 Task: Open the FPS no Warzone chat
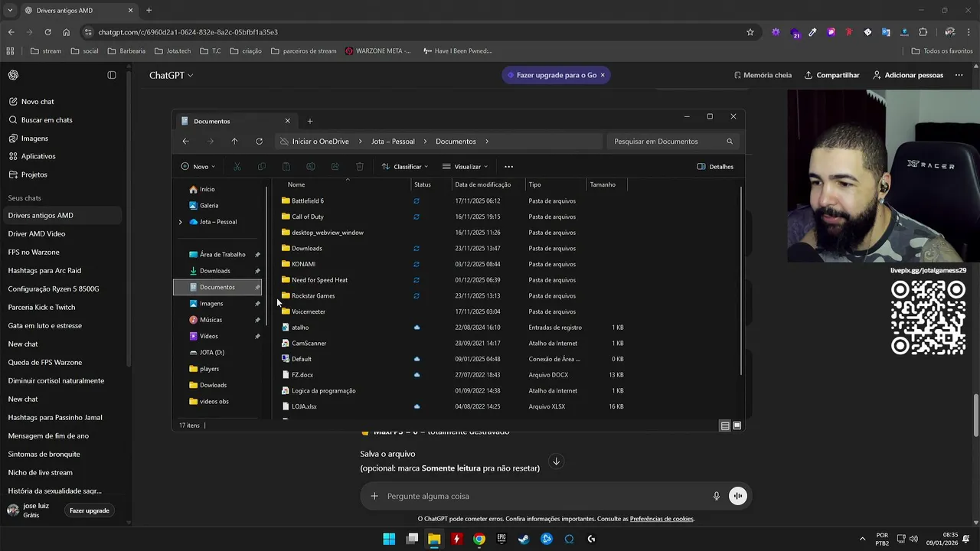[x=34, y=252]
